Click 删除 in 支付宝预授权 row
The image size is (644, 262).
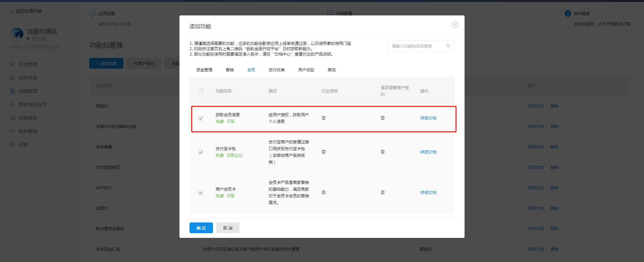pyautogui.click(x=554, y=168)
